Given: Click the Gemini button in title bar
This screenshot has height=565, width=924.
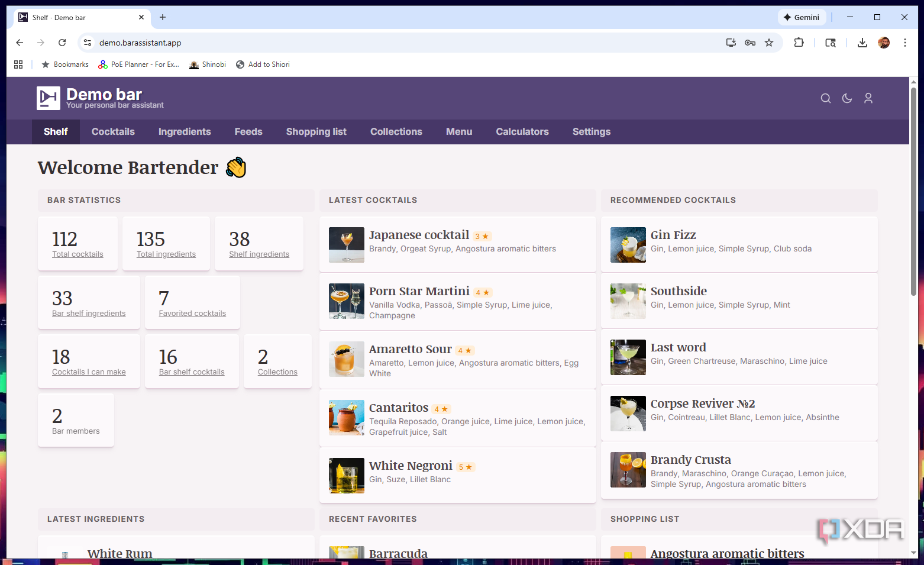Looking at the screenshot, I should tap(802, 17).
